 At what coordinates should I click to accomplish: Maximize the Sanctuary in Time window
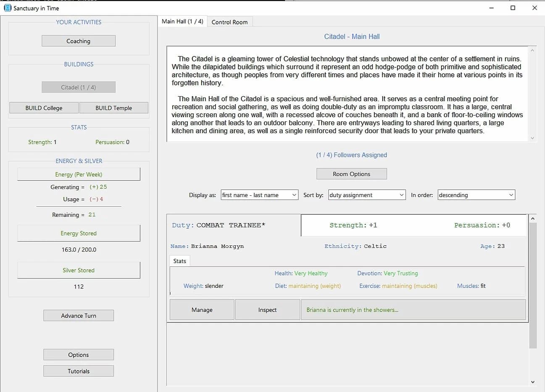[513, 8]
